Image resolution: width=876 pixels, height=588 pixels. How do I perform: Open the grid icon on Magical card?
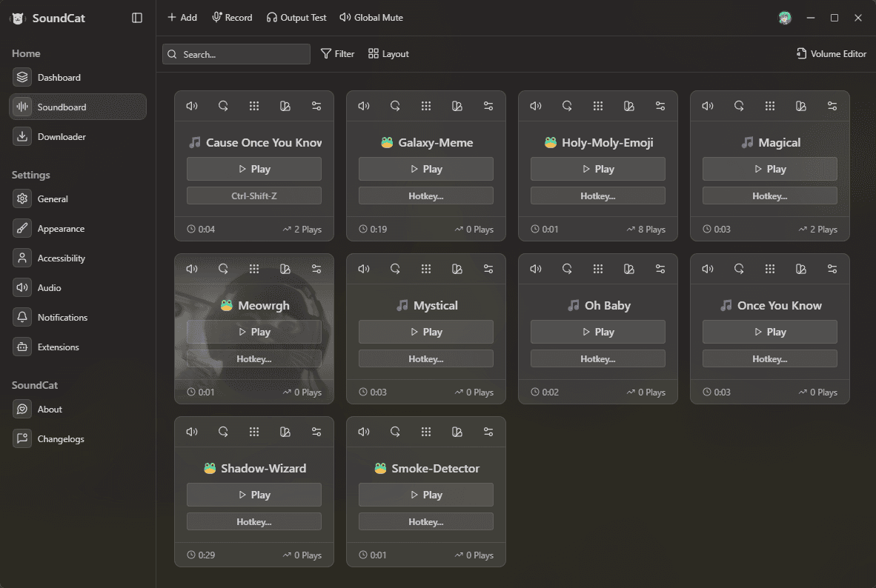coord(770,106)
